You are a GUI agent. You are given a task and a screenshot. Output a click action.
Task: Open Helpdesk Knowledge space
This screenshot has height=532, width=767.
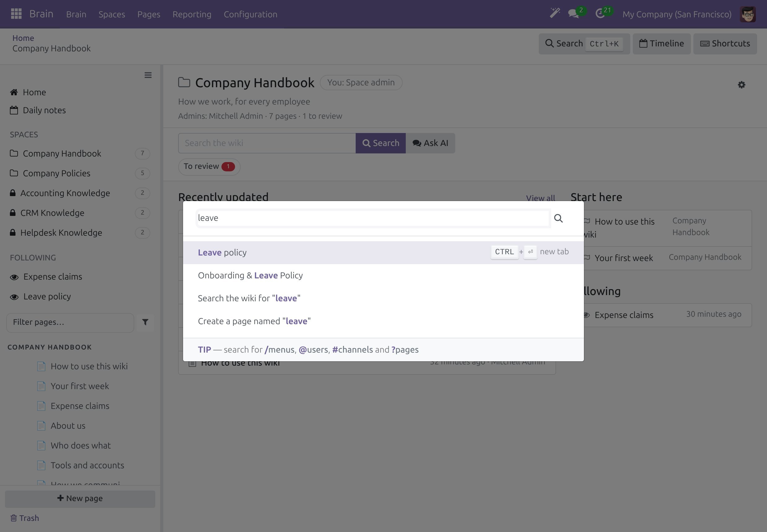(x=80, y=232)
